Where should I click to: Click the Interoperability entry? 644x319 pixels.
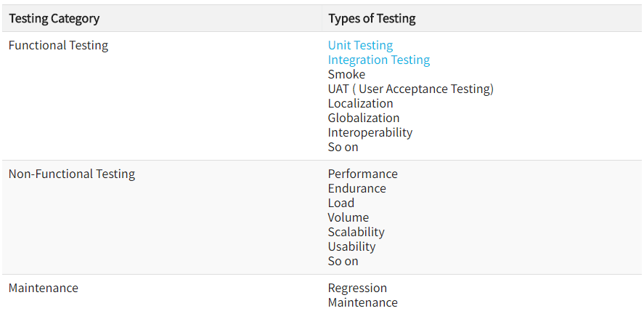[370, 132]
